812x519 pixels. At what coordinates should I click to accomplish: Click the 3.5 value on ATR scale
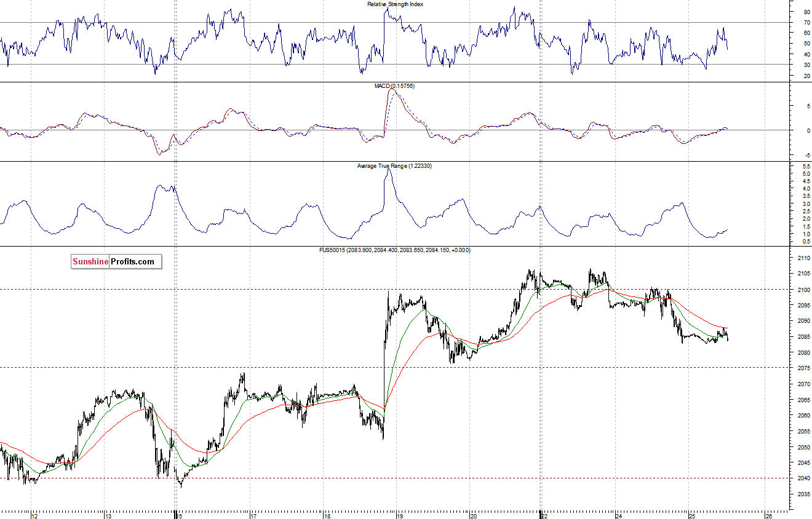[806, 196]
